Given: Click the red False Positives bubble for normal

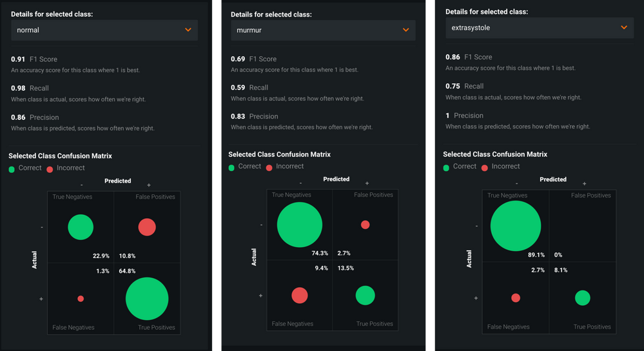Looking at the screenshot, I should coord(147,227).
